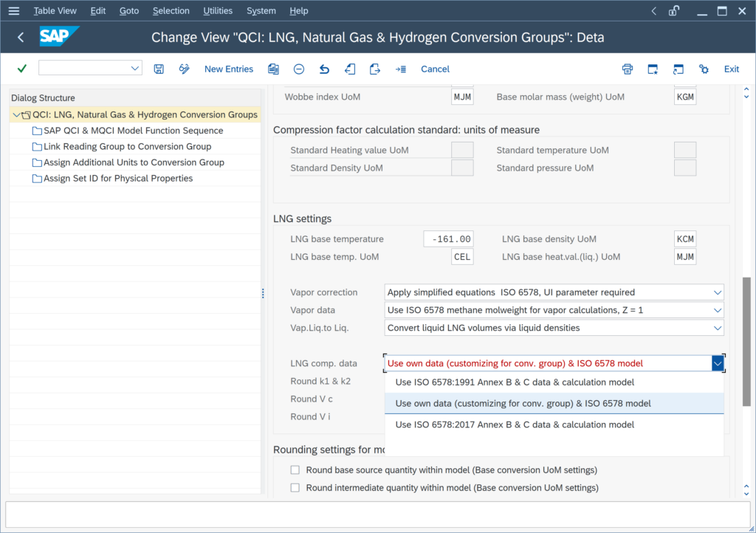The width and height of the screenshot is (756, 533).
Task: Click the Cancel button
Action: [x=435, y=69]
